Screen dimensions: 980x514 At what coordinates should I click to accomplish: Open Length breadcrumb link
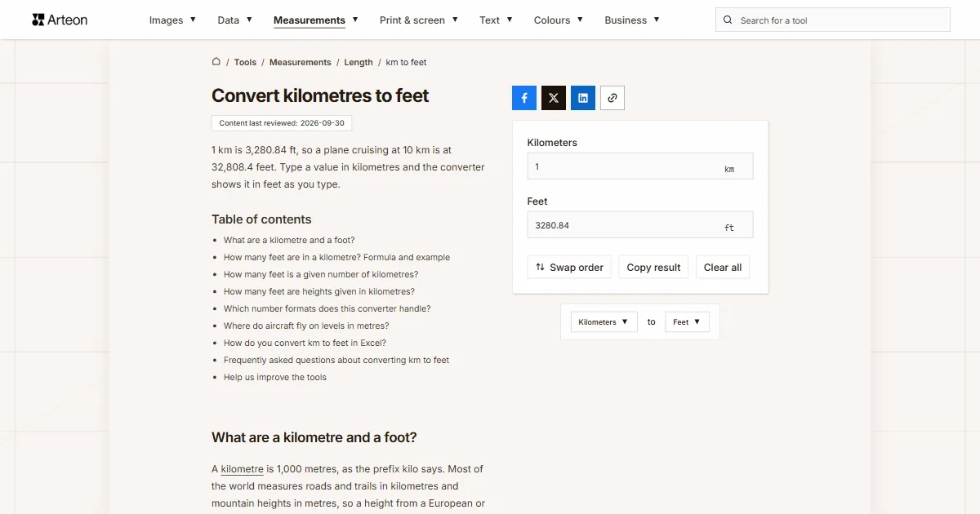(359, 62)
